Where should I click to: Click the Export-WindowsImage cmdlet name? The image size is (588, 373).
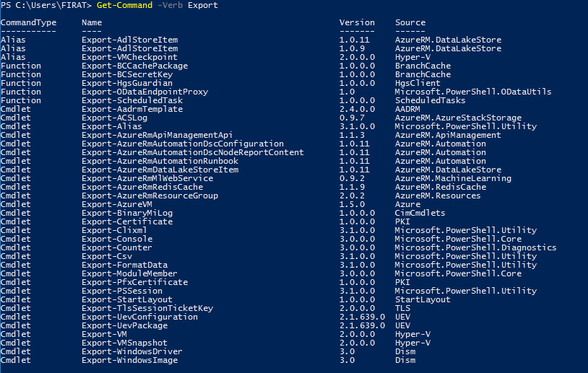130,360
